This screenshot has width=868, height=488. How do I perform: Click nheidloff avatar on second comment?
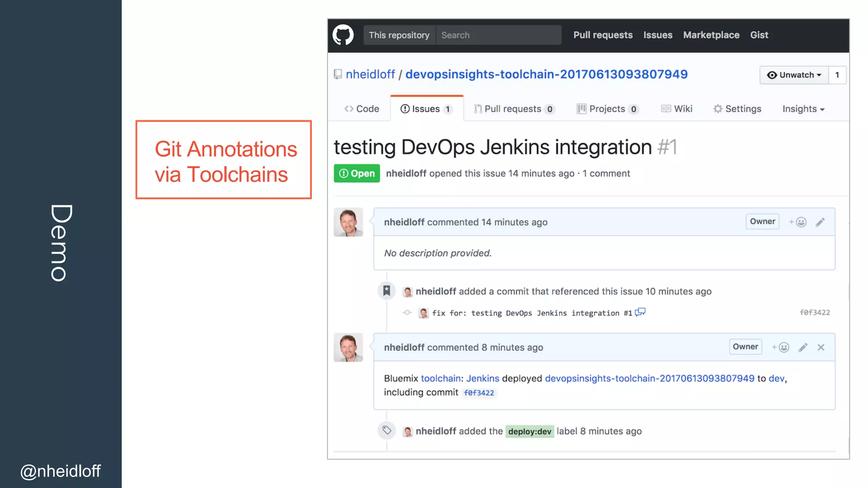[x=348, y=347]
